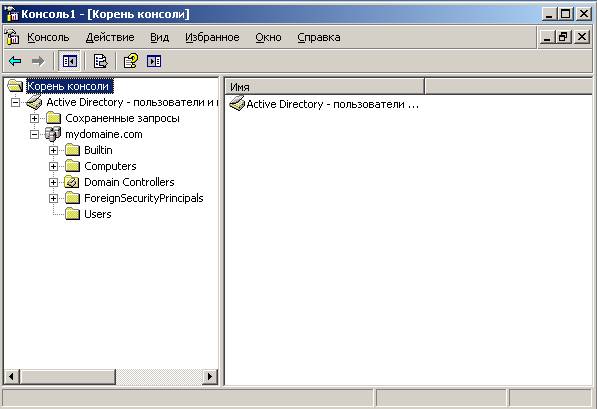Click the Users folder icon
597x409 pixels.
72,214
